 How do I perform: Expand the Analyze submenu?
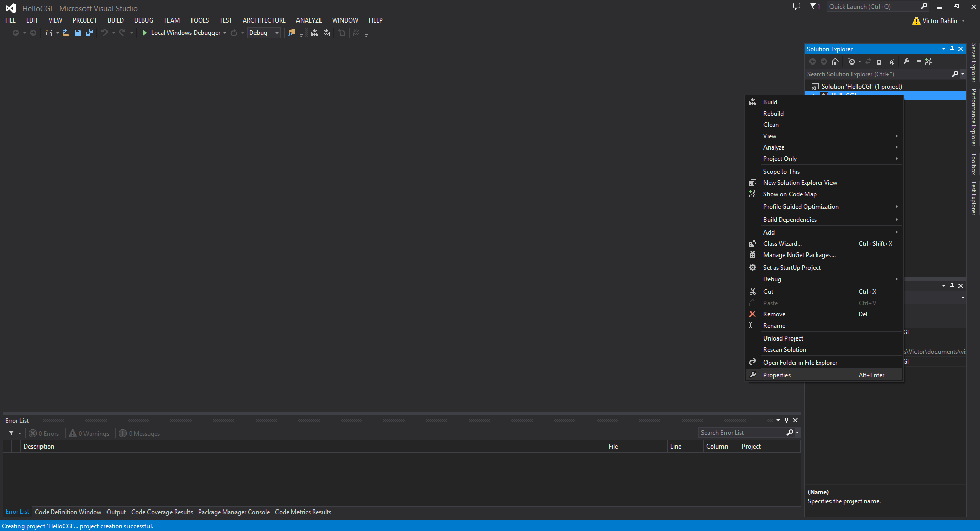(824, 147)
